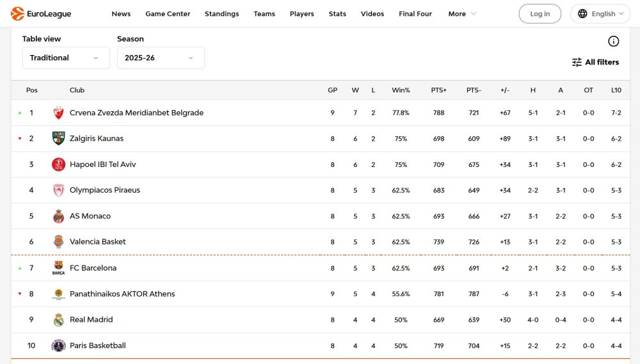Open the Teams page
This screenshot has height=364, width=640.
tap(264, 13)
